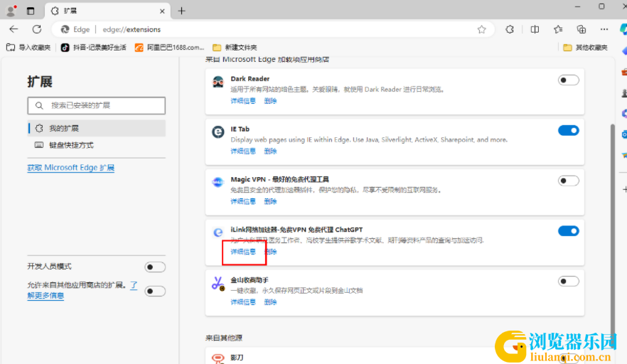Open the 新建文件夹 bookmarks folder
Image resolution: width=627 pixels, height=364 pixels.
click(x=235, y=48)
